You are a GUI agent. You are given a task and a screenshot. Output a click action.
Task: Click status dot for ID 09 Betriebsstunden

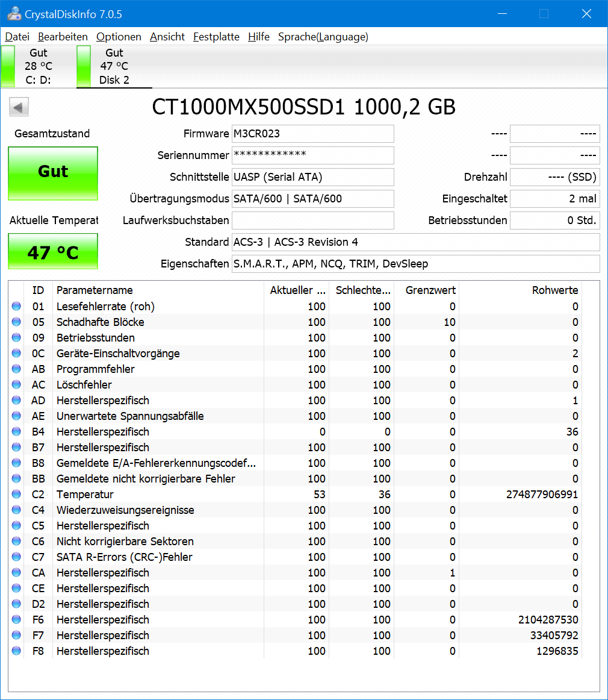tap(16, 337)
